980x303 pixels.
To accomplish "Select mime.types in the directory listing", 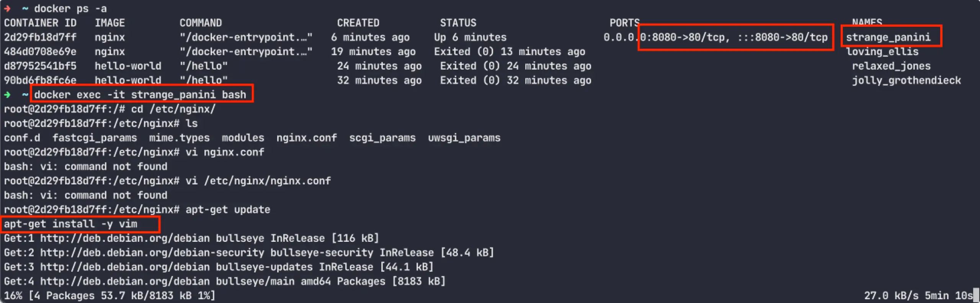I will tap(179, 138).
